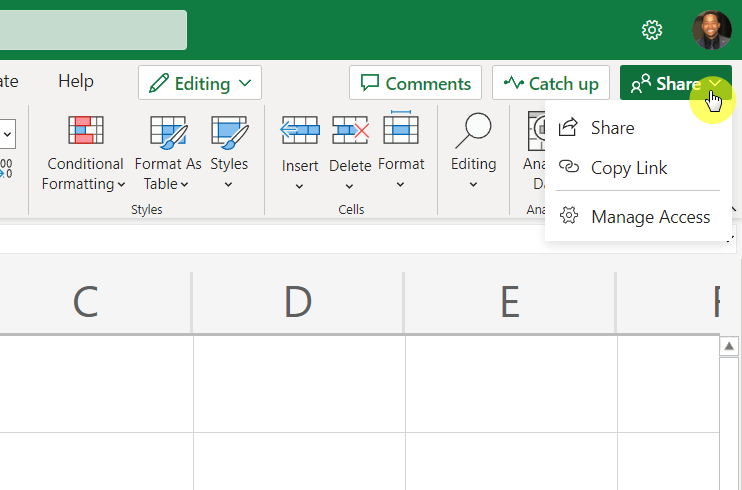Image resolution: width=742 pixels, height=490 pixels.
Task: Select column E header
Action: click(x=510, y=302)
